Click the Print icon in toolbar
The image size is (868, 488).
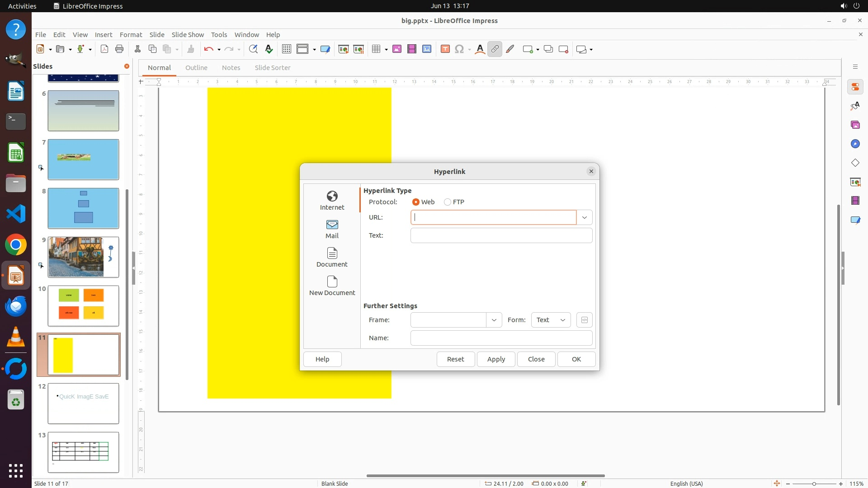pos(119,49)
